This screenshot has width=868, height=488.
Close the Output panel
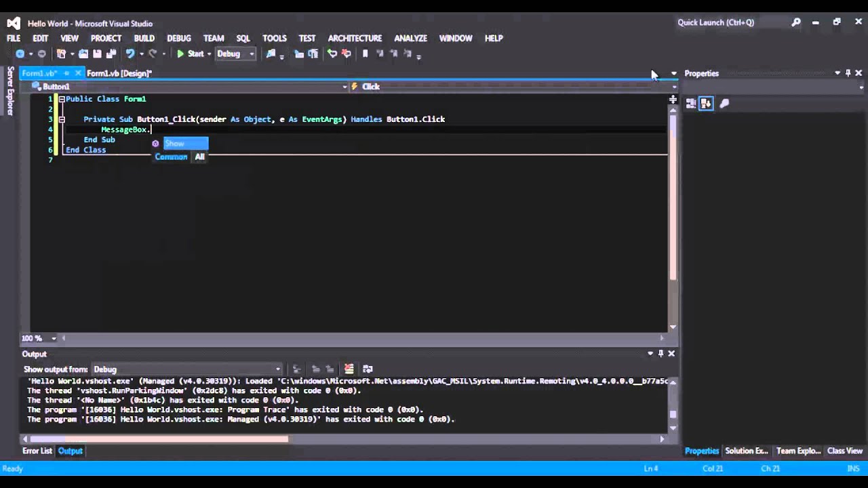coord(671,354)
